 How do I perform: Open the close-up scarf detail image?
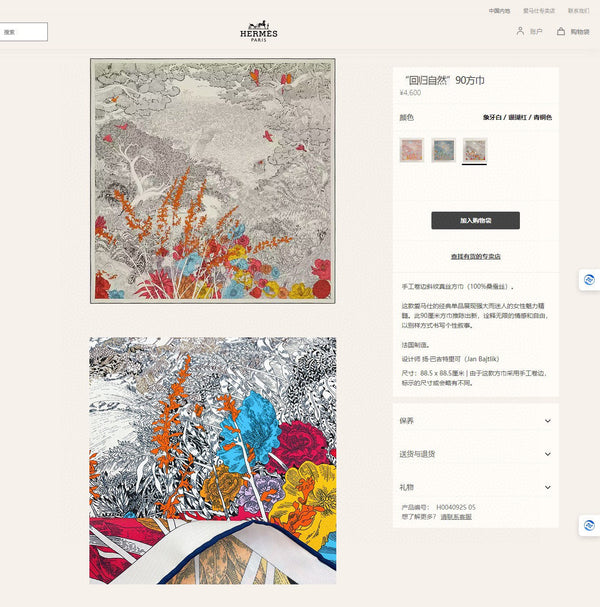(x=212, y=460)
